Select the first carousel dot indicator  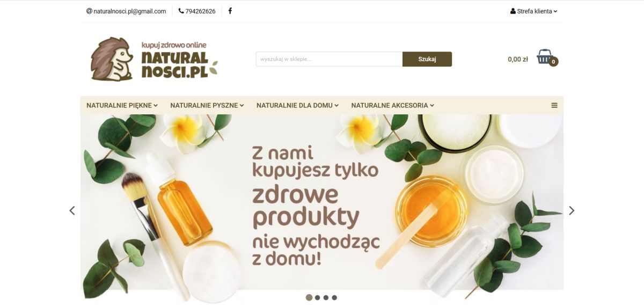(309, 297)
